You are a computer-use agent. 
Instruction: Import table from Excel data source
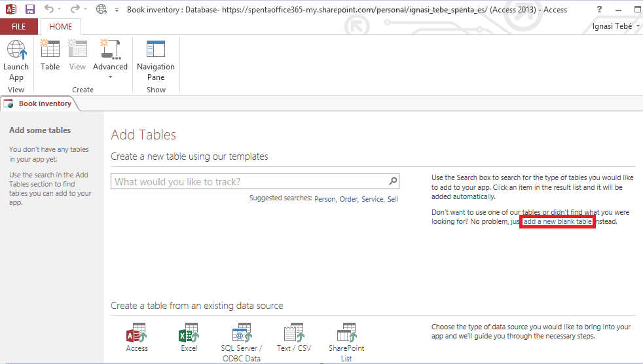coord(189,337)
